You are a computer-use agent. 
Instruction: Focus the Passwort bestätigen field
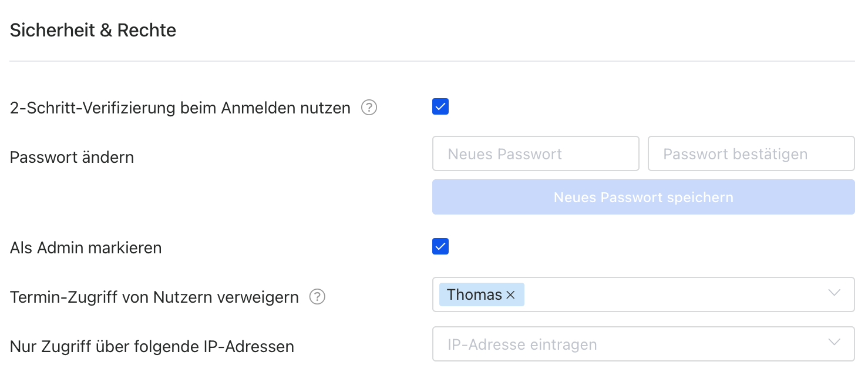point(751,154)
